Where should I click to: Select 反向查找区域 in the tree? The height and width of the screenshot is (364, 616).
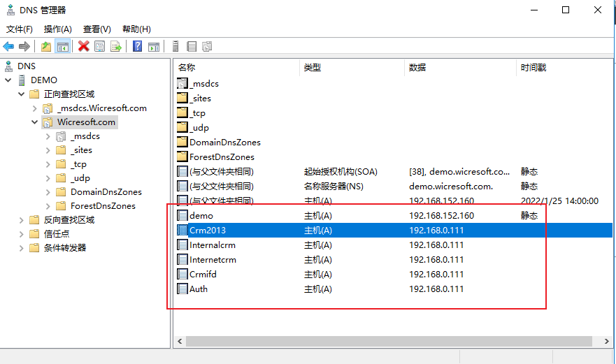pos(69,220)
